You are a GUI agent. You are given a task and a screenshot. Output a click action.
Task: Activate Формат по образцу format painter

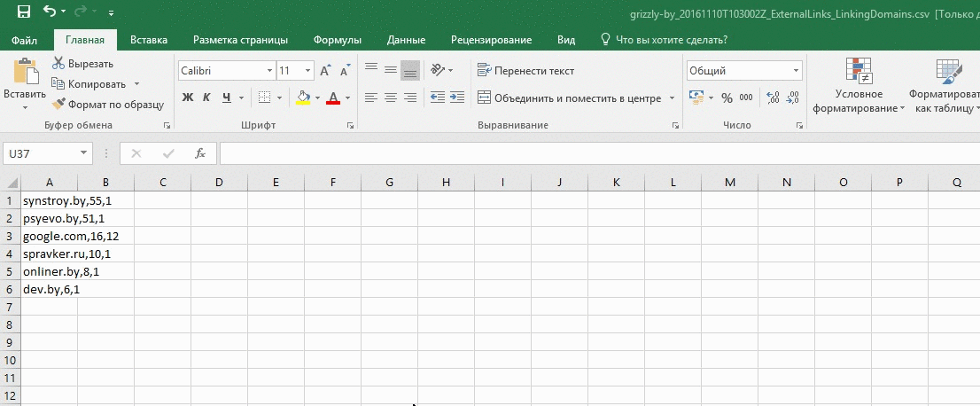coord(107,105)
